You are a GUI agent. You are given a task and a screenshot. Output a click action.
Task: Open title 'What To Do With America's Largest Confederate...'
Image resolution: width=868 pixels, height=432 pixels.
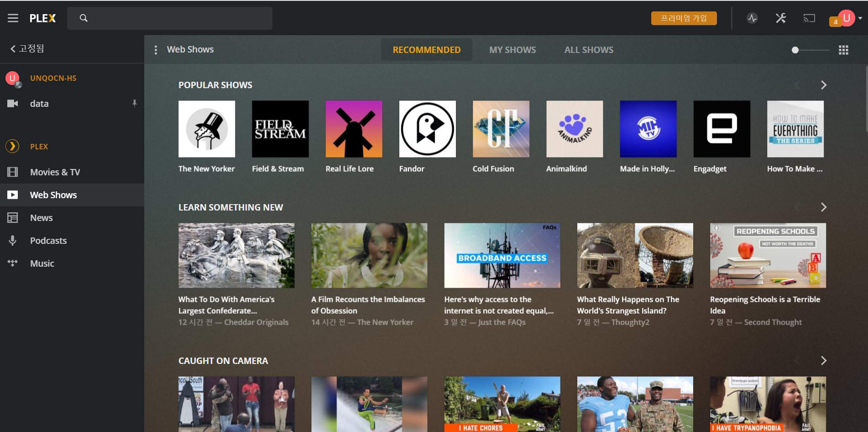[x=226, y=305]
